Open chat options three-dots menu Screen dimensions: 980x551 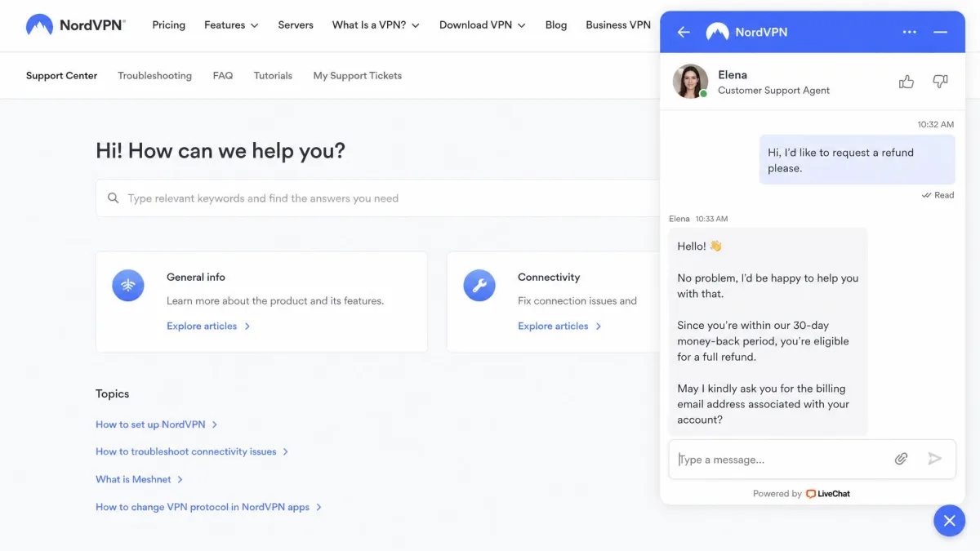pos(910,32)
